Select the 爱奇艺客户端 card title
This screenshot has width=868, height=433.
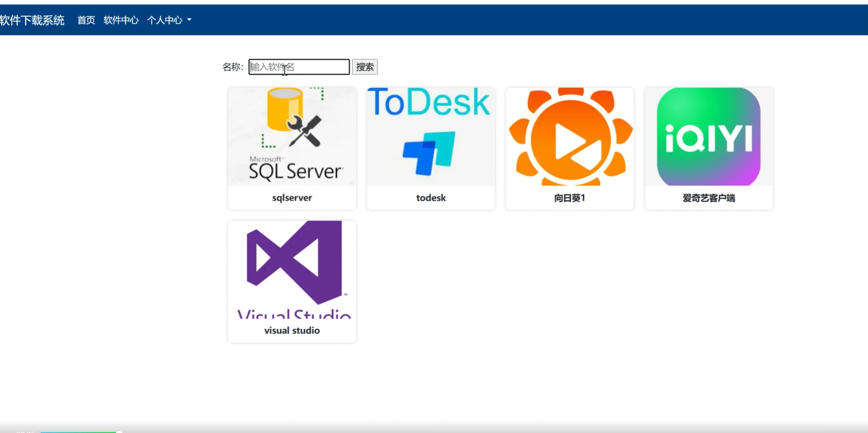709,198
